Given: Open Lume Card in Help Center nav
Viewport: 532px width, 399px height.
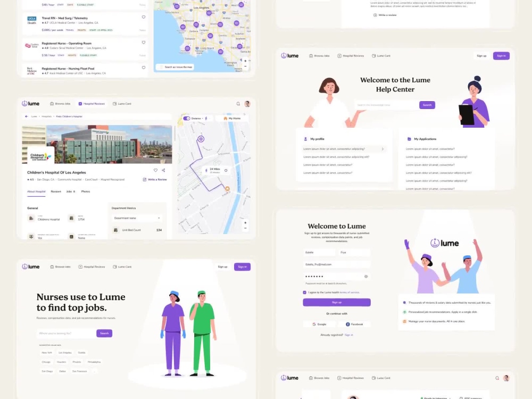Looking at the screenshot, I should (x=381, y=56).
